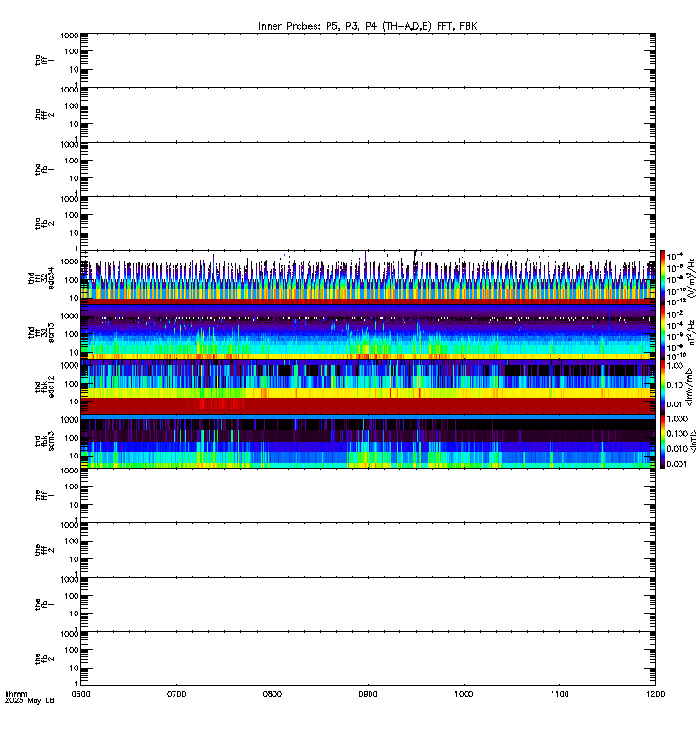
Task: Click the 'thd fff 32 scm3' panel label
Action: click(x=41, y=332)
